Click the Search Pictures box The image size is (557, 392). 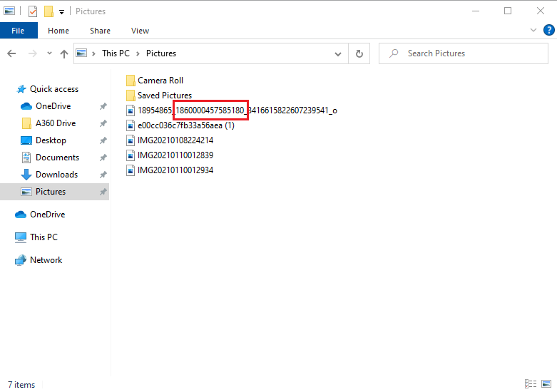464,53
